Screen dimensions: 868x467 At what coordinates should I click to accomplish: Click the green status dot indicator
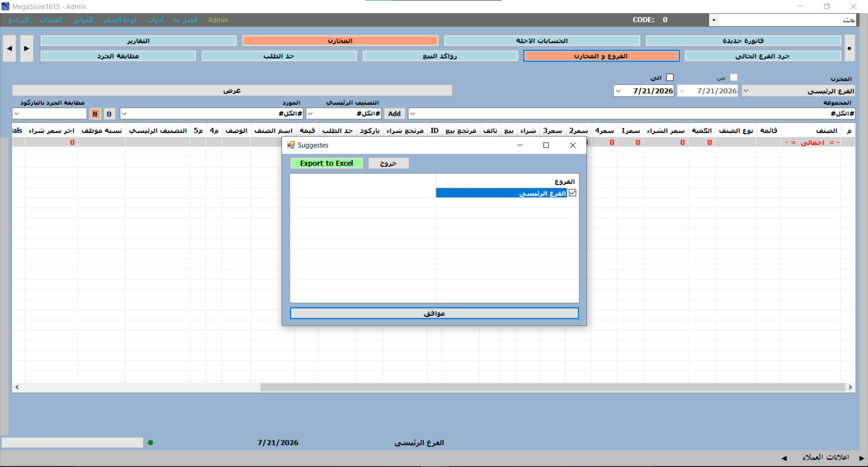[x=151, y=443]
